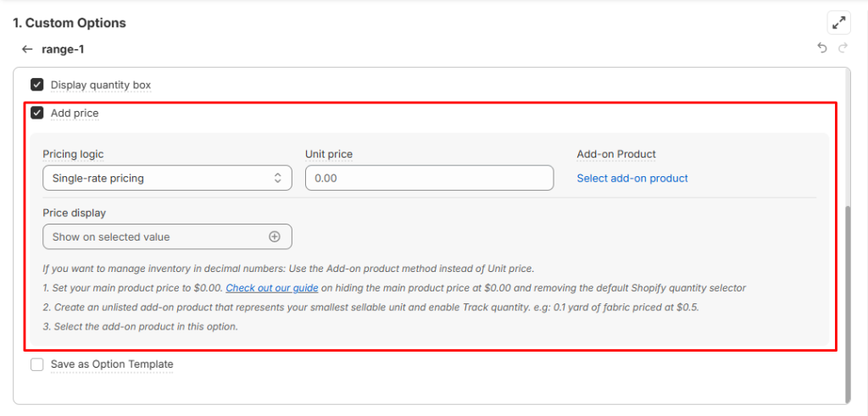Viewport: 868px width, 416px height.
Task: Open the Single-rate pricing dropdown
Action: pyautogui.click(x=167, y=178)
